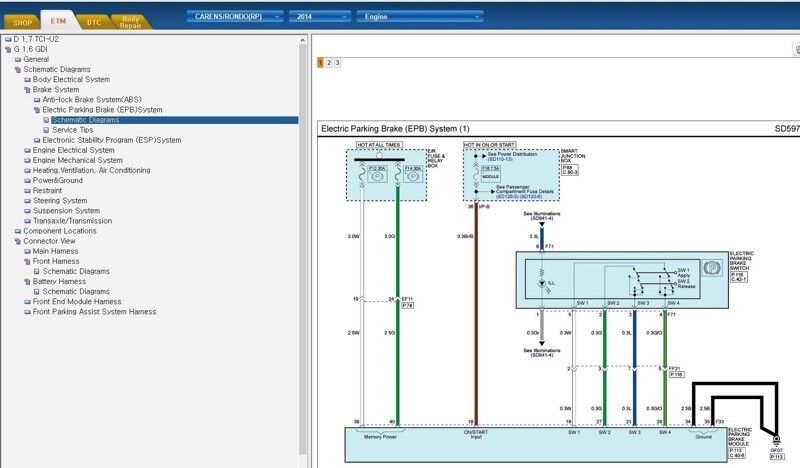This screenshot has width=800, height=468.
Task: Open Anti-lock Brake System(ABS) entry
Action: pyautogui.click(x=91, y=99)
